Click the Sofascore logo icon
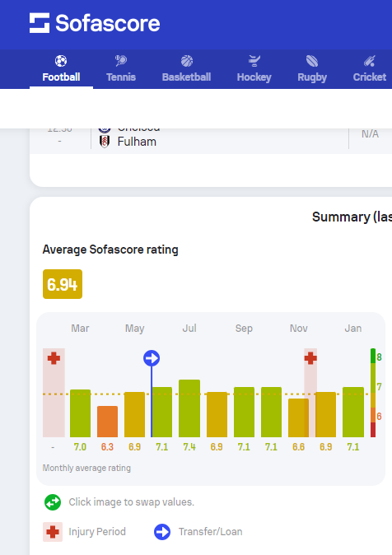 click(x=40, y=23)
